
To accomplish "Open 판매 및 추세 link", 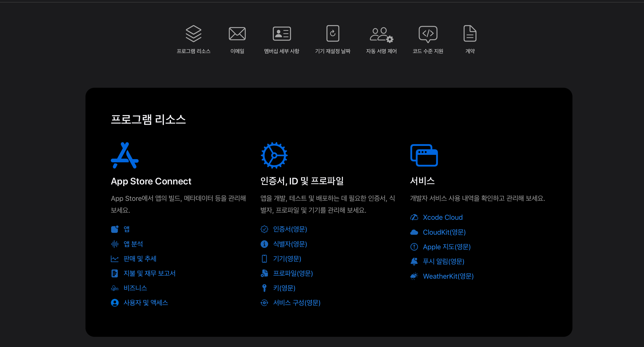I will (140, 259).
